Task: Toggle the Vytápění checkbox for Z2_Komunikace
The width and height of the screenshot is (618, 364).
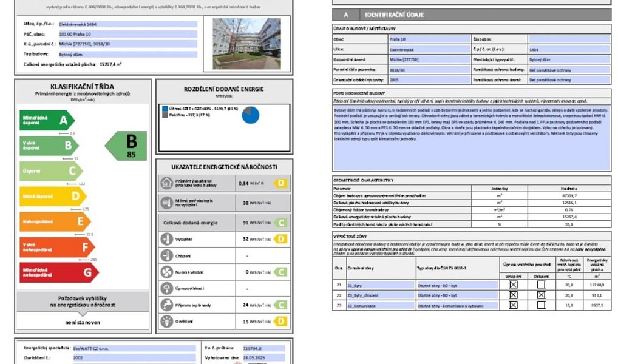Action: [513, 305]
